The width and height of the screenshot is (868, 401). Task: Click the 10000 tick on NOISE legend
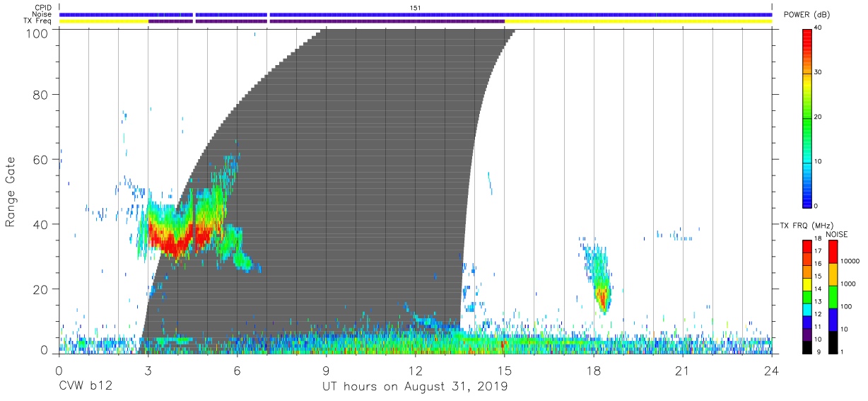(850, 262)
